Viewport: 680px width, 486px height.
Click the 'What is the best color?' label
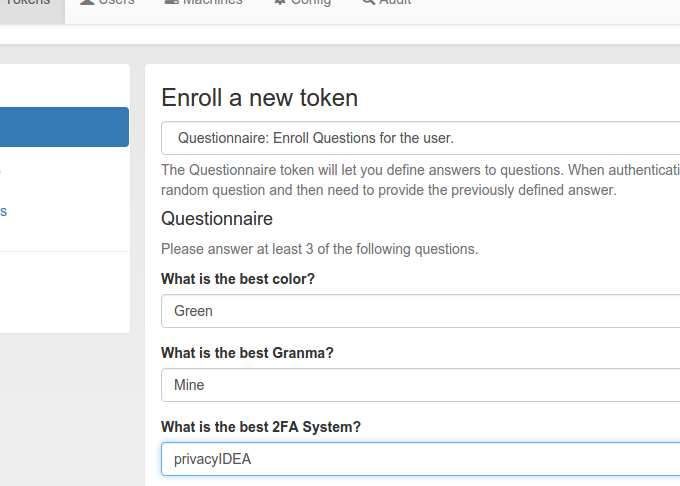click(x=238, y=279)
